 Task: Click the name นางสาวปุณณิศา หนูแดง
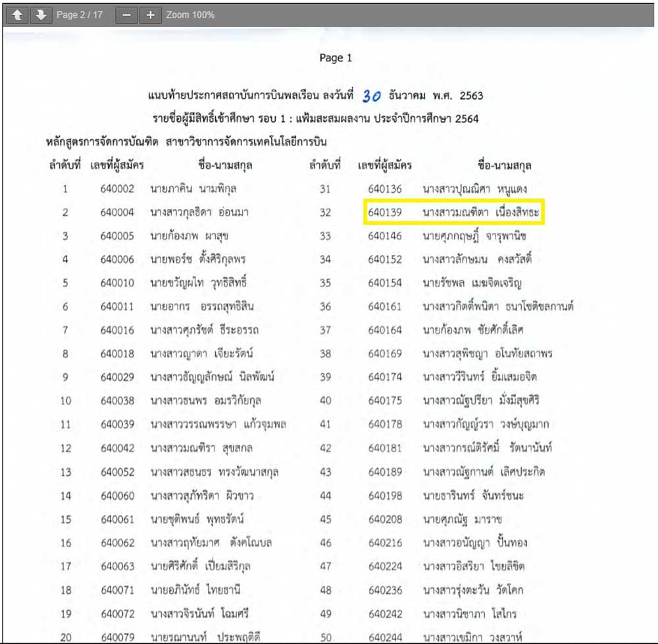click(x=475, y=189)
